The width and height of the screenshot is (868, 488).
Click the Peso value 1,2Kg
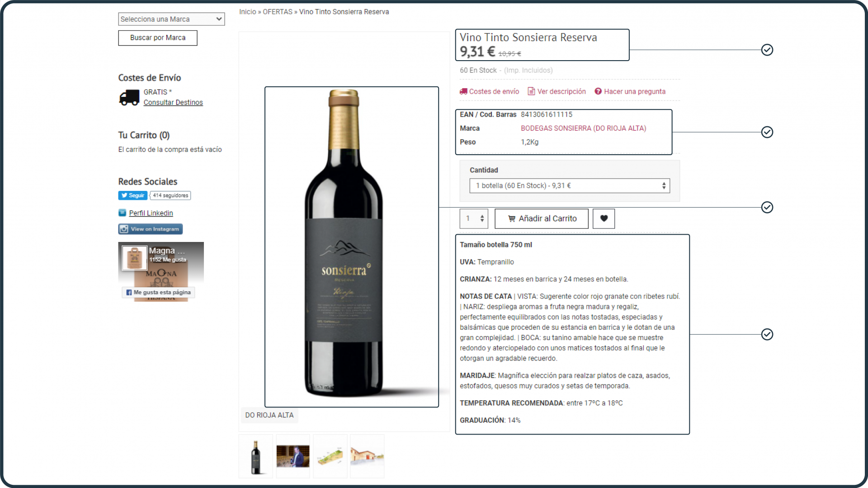tap(530, 142)
